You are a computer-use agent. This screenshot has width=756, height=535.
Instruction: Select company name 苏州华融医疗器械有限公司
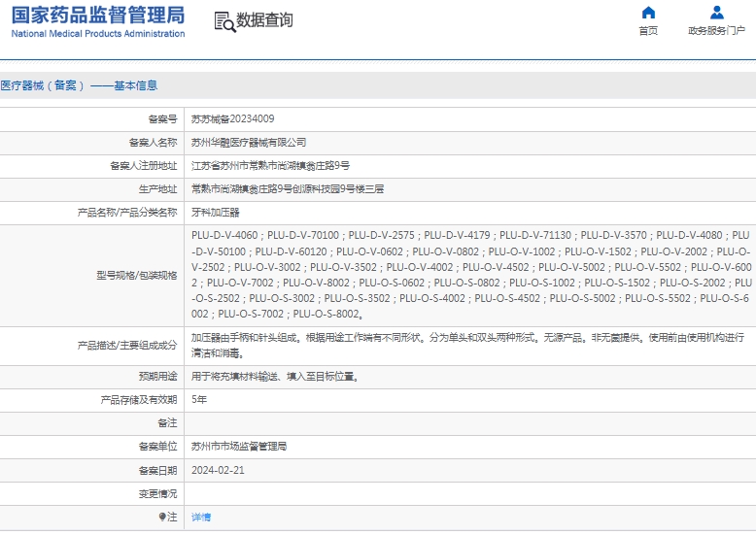pyautogui.click(x=249, y=143)
